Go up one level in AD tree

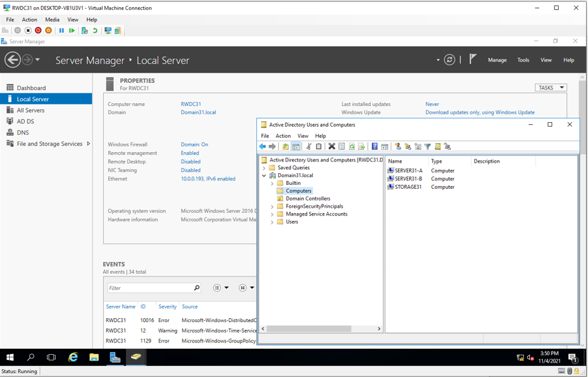click(286, 146)
